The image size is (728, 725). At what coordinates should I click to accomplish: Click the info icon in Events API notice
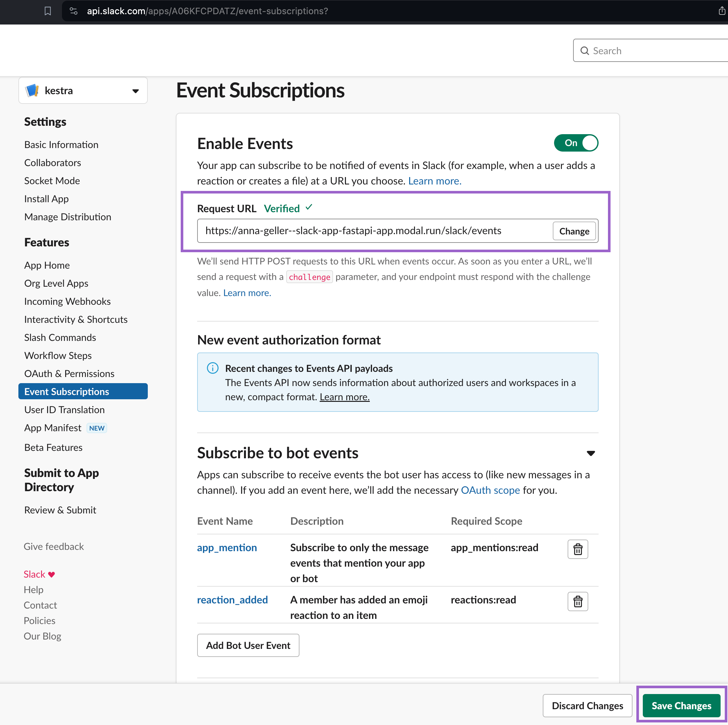[x=213, y=368]
